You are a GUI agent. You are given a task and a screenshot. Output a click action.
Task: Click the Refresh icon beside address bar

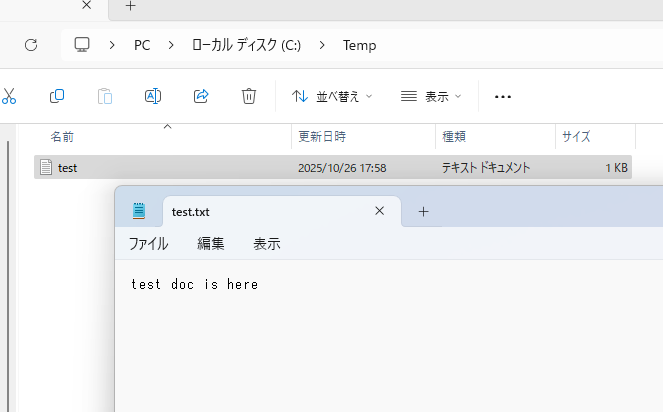pos(30,45)
